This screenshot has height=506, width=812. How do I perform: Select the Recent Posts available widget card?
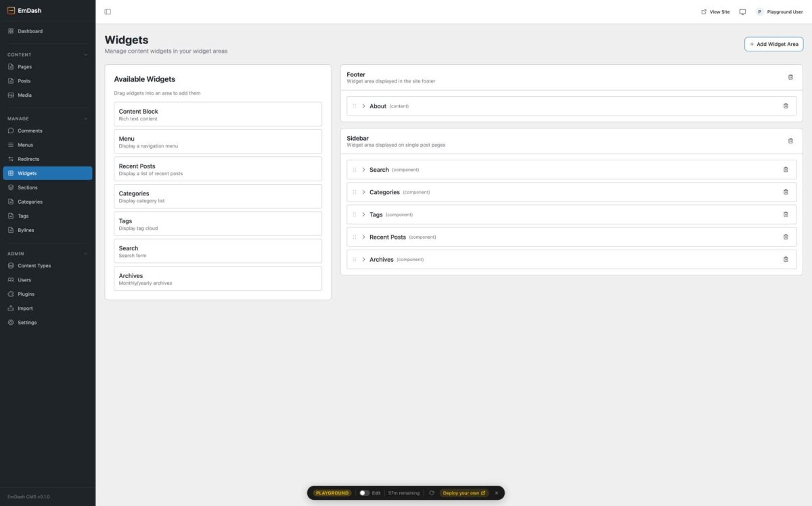(218, 169)
